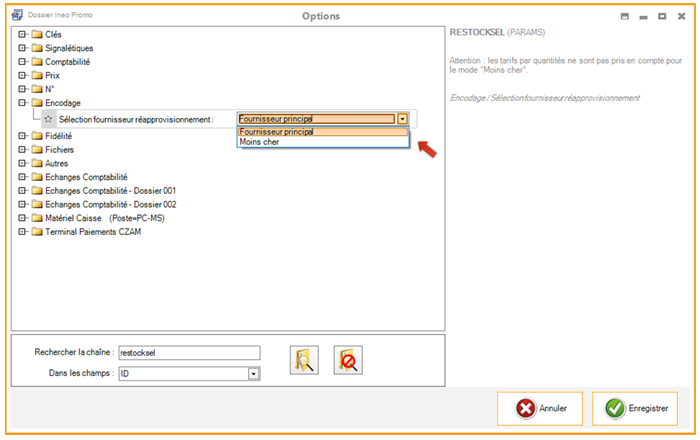Viewport: 700px width, 440px height.
Task: Click the pin icon in title bar
Action: pyautogui.click(x=625, y=17)
